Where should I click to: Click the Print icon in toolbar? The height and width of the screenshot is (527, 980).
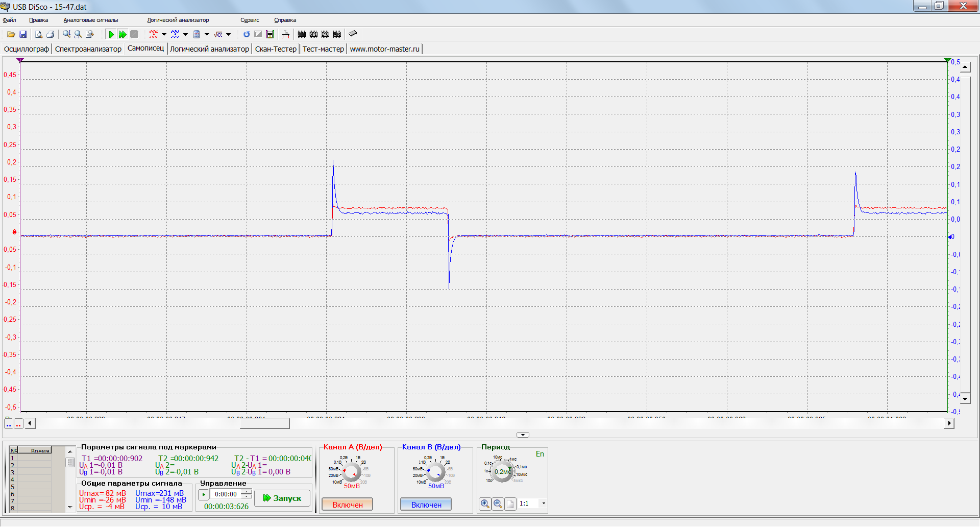(50, 34)
